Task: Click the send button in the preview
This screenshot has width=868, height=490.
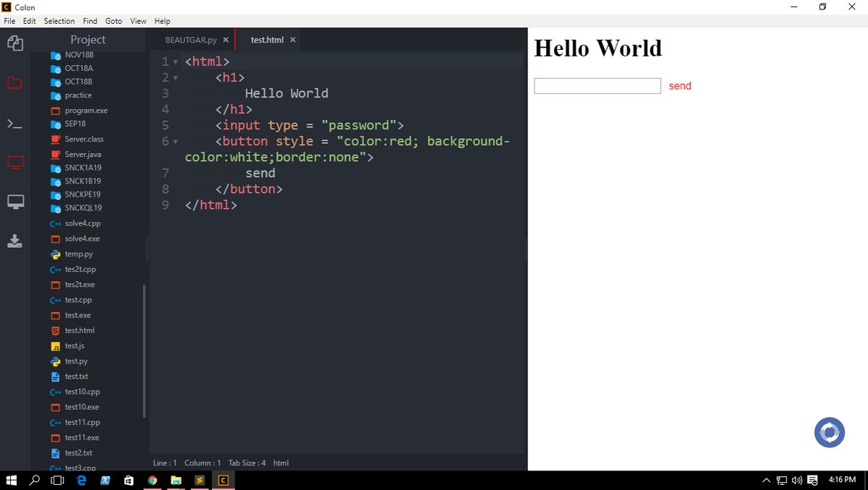Action: [x=680, y=85]
